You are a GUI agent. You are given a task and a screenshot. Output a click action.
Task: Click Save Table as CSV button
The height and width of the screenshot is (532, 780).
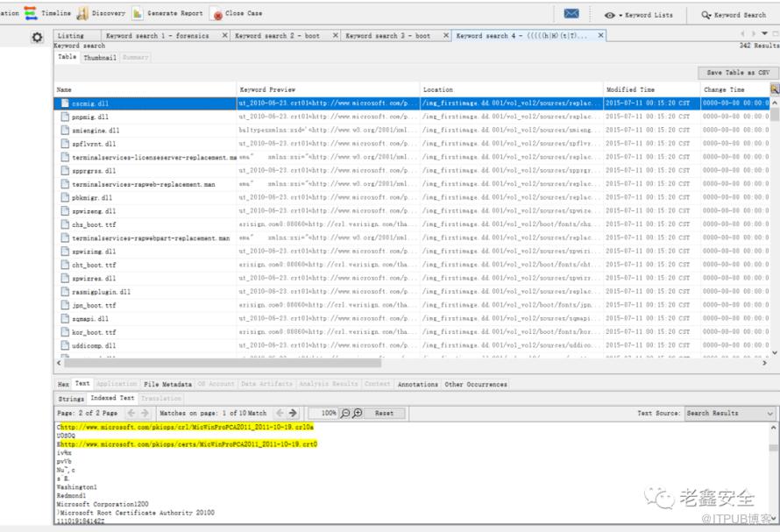(738, 73)
